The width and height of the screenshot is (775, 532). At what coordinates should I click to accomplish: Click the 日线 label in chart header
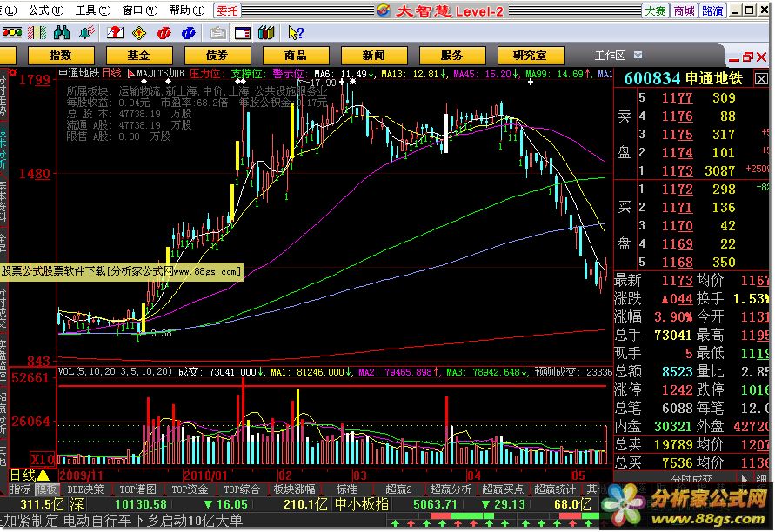point(111,74)
